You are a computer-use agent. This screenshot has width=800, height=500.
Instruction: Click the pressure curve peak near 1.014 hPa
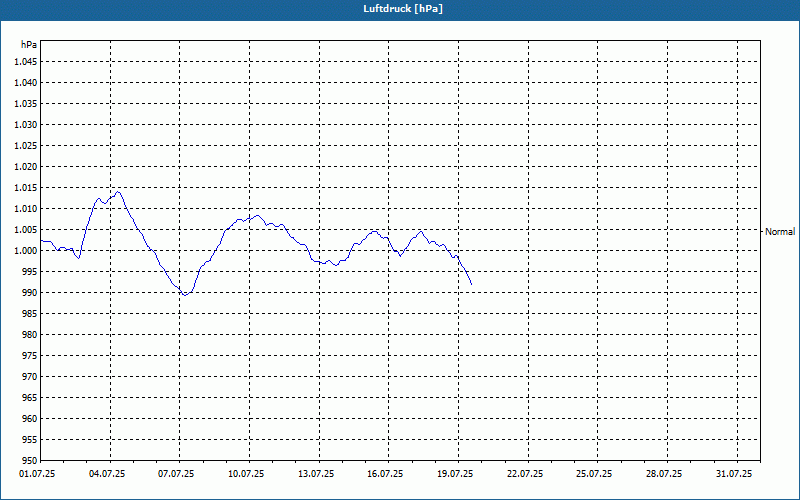(x=118, y=192)
